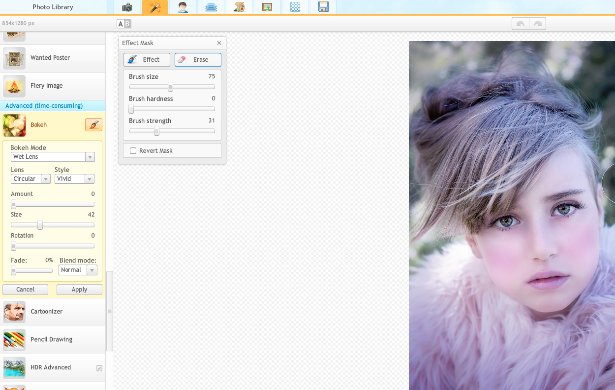Choose the Wanted Poster effect label

pos(50,58)
